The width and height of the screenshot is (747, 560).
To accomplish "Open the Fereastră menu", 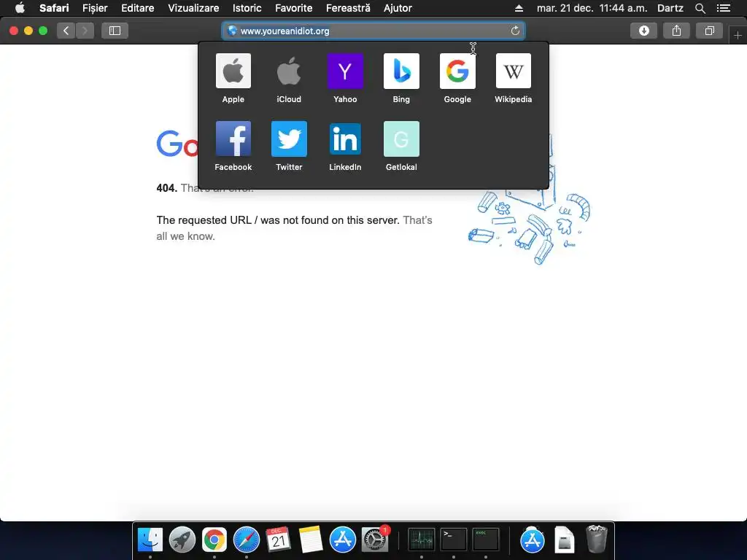I will pos(348,8).
